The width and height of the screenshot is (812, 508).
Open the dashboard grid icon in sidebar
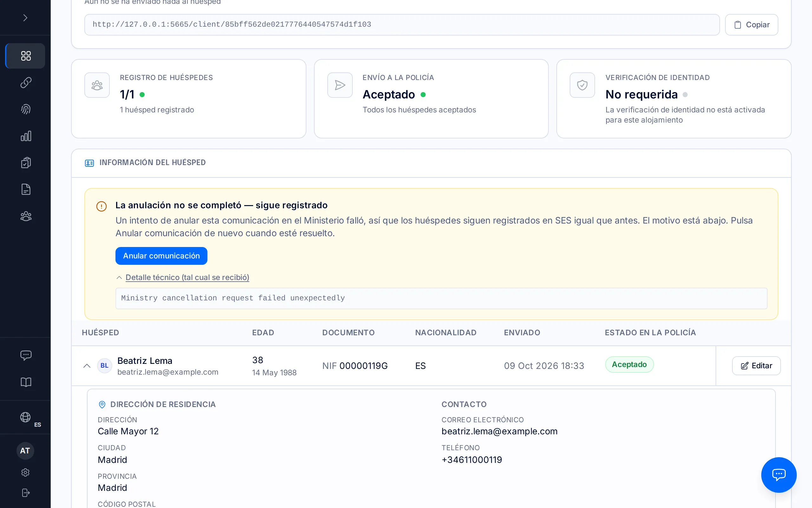25,56
